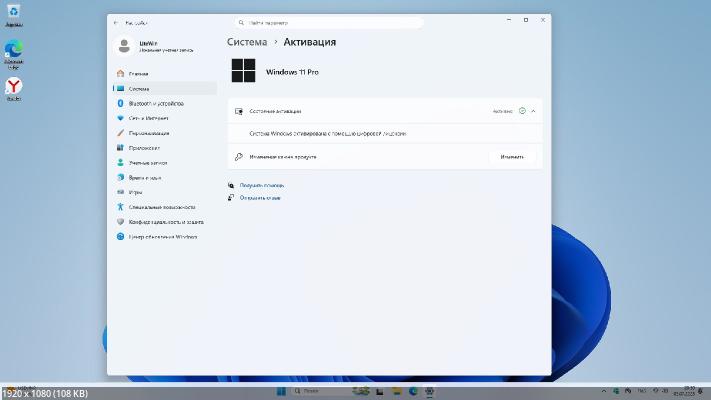Collapse the Состояние активации section chevron
711x400 pixels.
coord(533,111)
